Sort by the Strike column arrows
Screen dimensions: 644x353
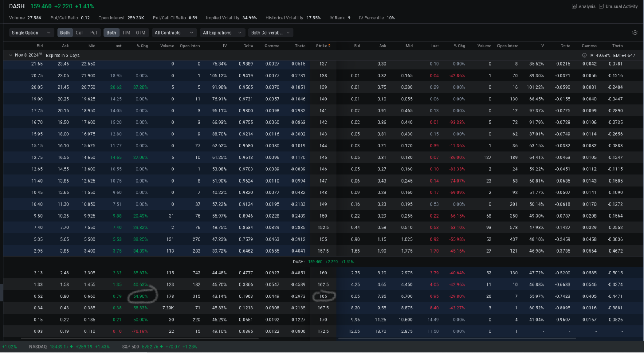[330, 46]
